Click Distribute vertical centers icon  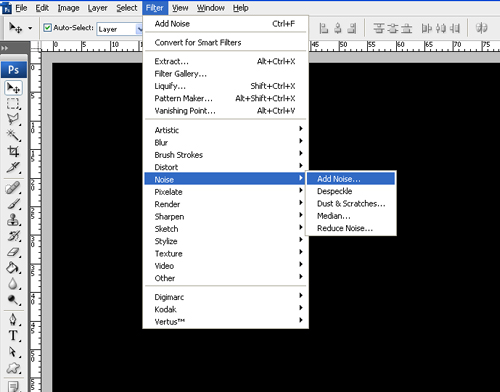(x=392, y=28)
